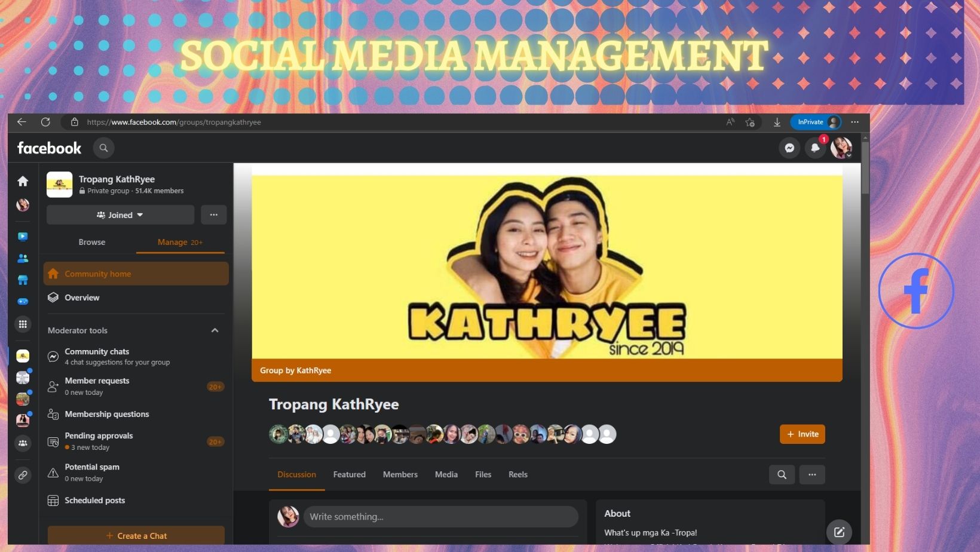The height and width of the screenshot is (552, 980).
Task: Click the Potential spam warning icon
Action: click(53, 473)
